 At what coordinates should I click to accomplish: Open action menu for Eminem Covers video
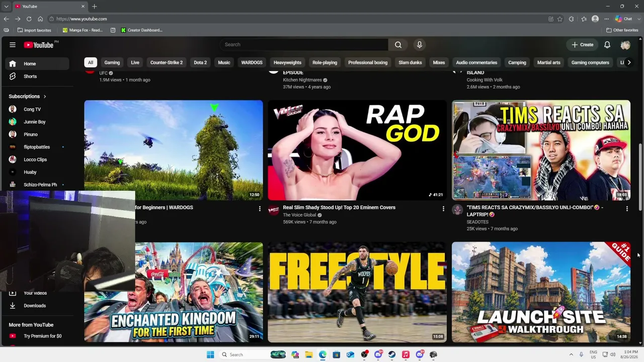[x=443, y=208]
